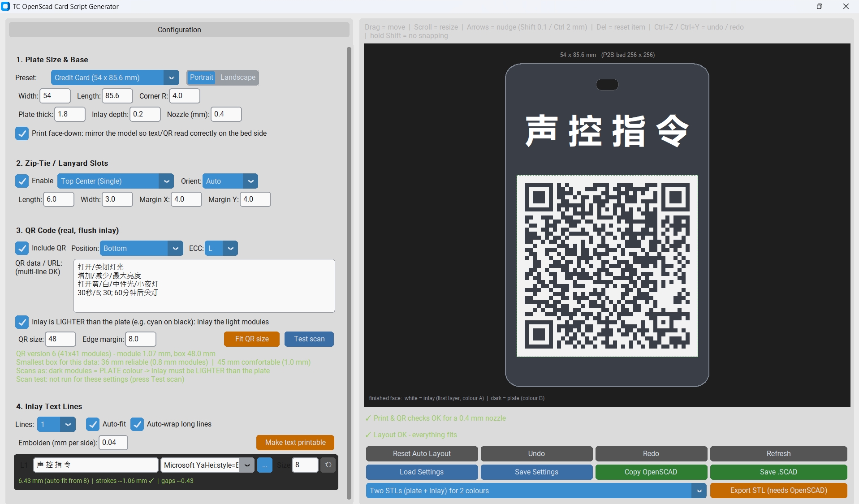This screenshot has width=859, height=504.
Task: Click the QR data multi-line text box
Action: (x=204, y=286)
